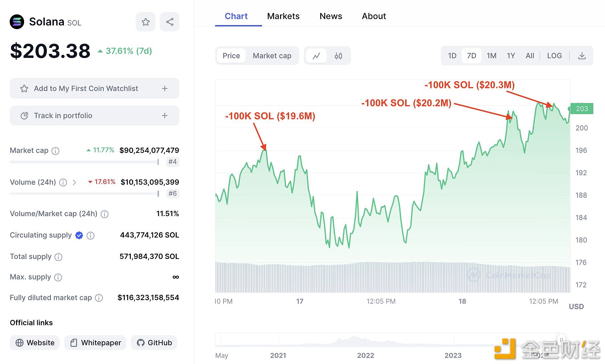Click the 2022 overview timeline label
The height and width of the screenshot is (364, 605).
[365, 356]
